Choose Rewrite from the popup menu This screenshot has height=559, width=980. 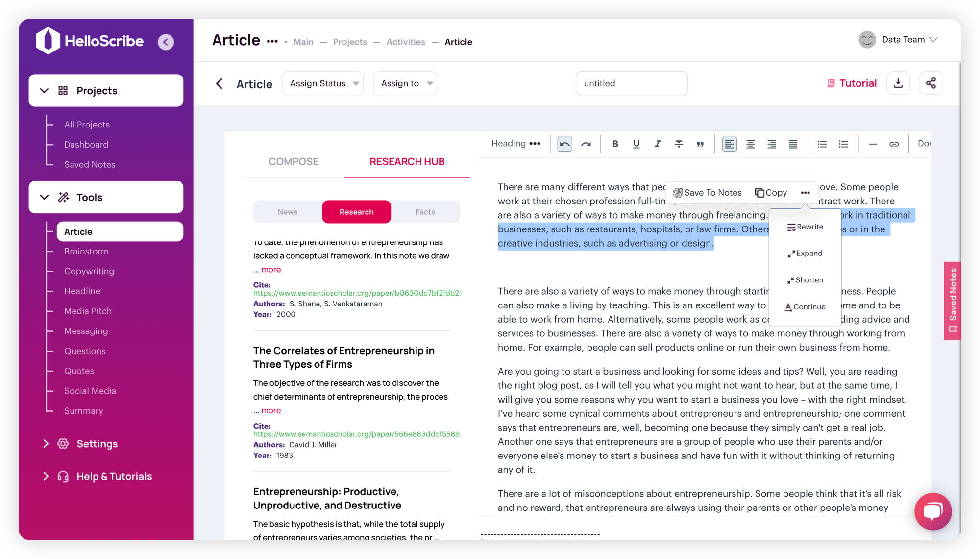coord(805,227)
